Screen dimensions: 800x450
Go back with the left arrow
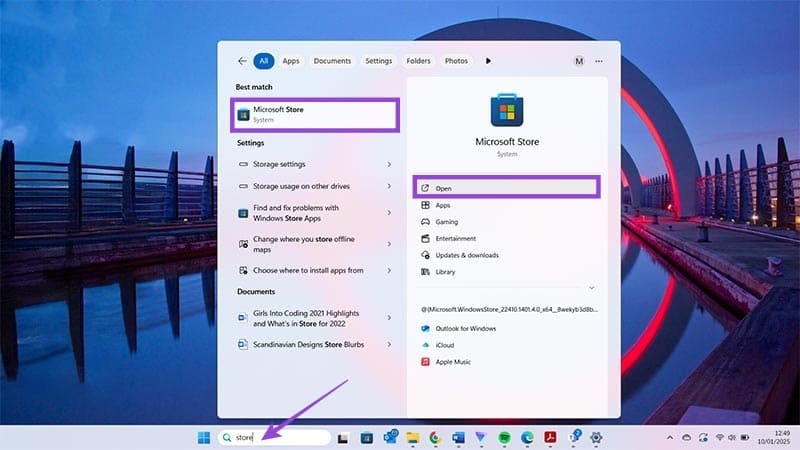(242, 61)
